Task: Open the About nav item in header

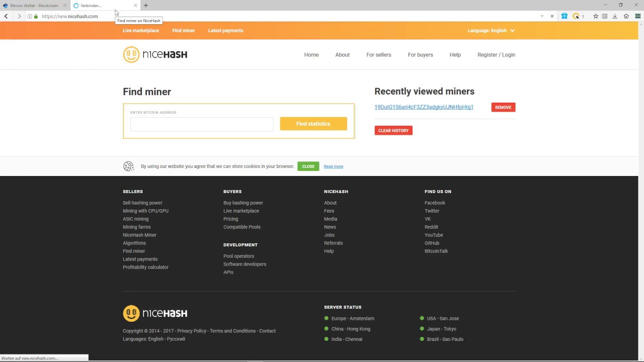Action: (343, 55)
